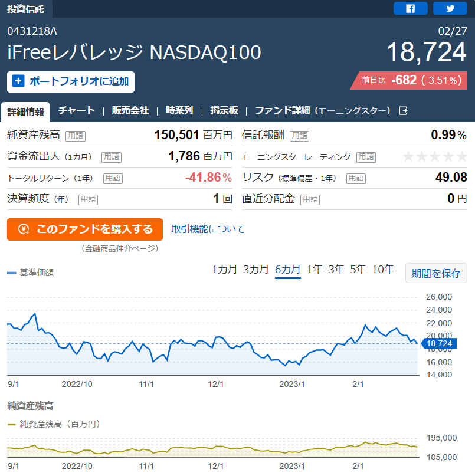Select the 時系列 tab
Screen dimensions: 475x476
179,110
